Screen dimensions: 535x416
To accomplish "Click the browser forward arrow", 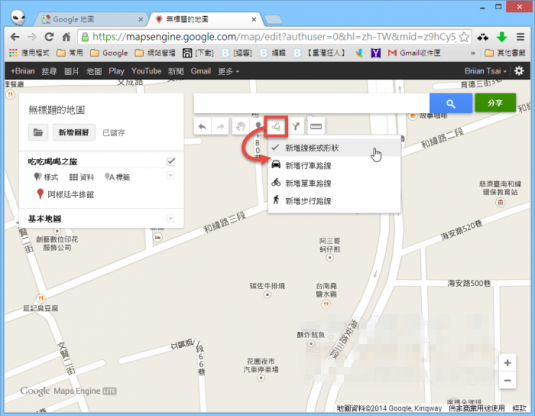I will pyautogui.click(x=32, y=37).
